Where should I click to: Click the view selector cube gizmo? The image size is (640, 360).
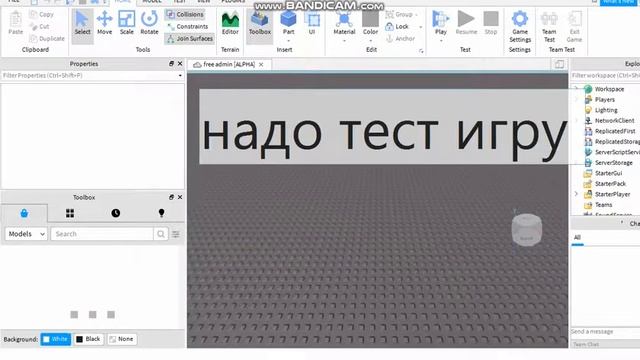click(527, 229)
